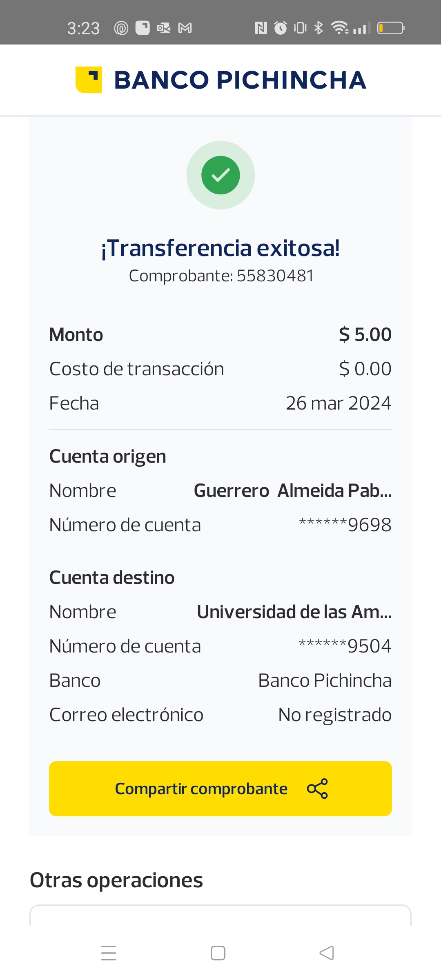441x980 pixels.
Task: Click the share icon on yellow button
Action: (x=317, y=788)
